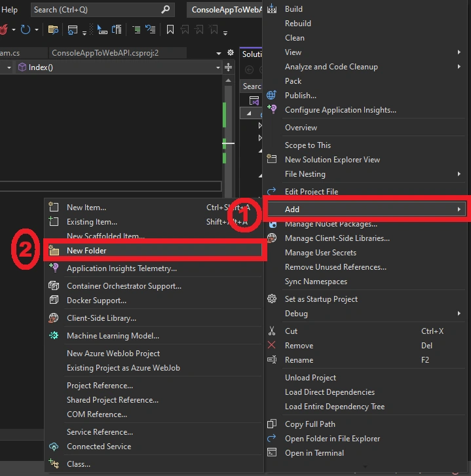
Task: Click the search magnifier icon
Action: pyautogui.click(x=165, y=10)
